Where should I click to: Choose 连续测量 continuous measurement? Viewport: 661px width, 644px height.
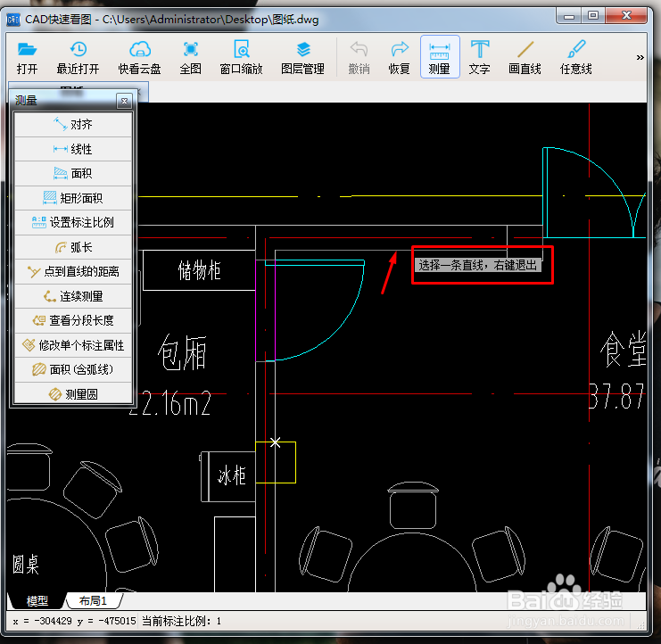[73, 296]
